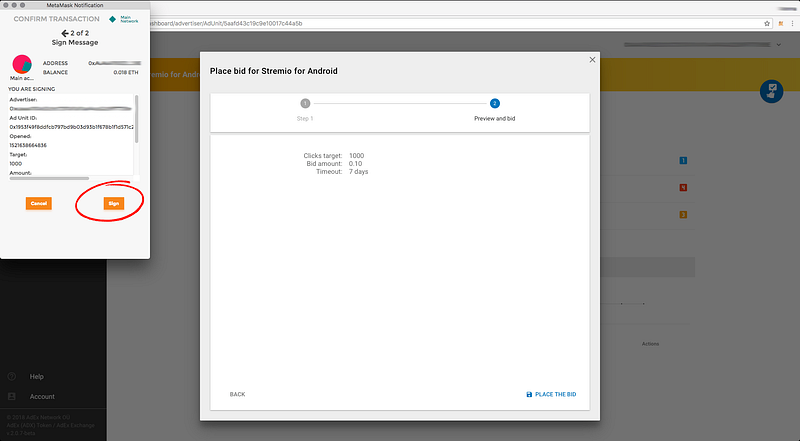The width and height of the screenshot is (800, 441).
Task: Click the Target value 1000 in MetaMask
Action: coord(16,164)
